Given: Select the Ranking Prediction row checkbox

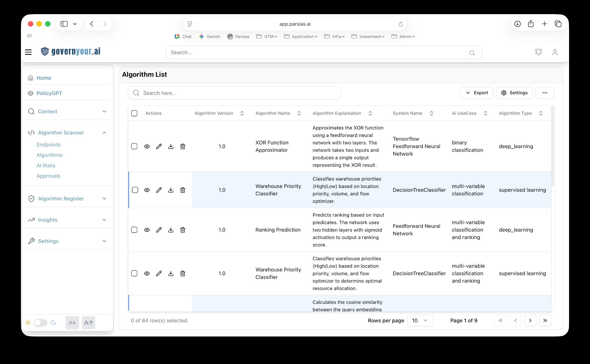Looking at the screenshot, I should pyautogui.click(x=134, y=230).
